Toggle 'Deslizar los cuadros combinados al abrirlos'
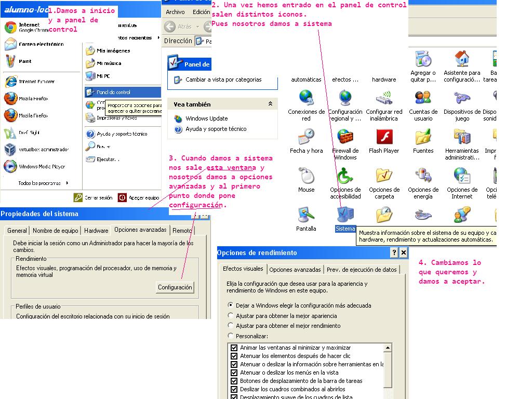Viewport: 532px width, 399px height. pos(234,389)
